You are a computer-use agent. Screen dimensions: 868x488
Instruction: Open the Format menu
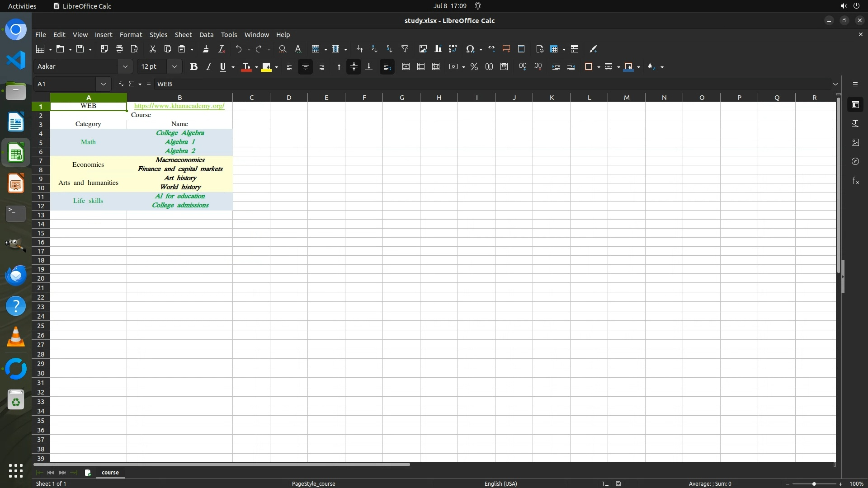[131, 35]
